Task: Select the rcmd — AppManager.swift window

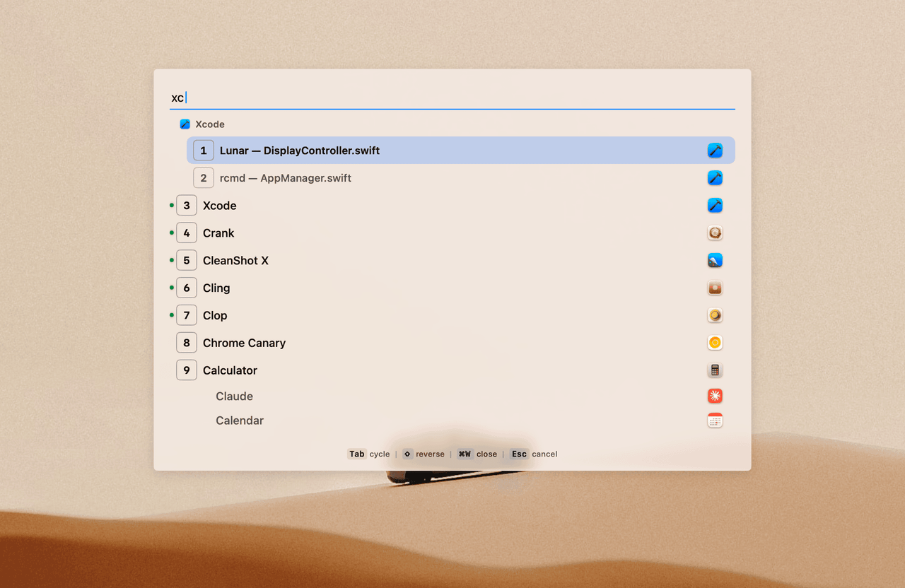Action: [461, 178]
